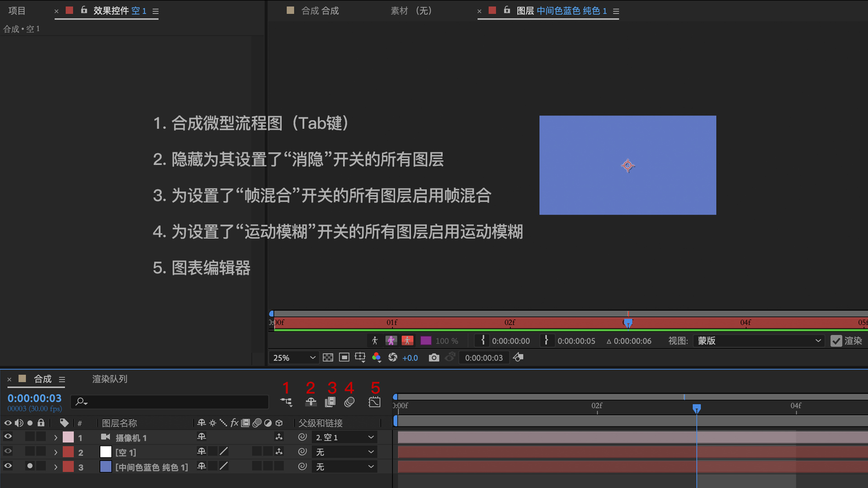The height and width of the screenshot is (488, 868).
Task: Open the composition mini-flowchart
Action: tap(286, 402)
